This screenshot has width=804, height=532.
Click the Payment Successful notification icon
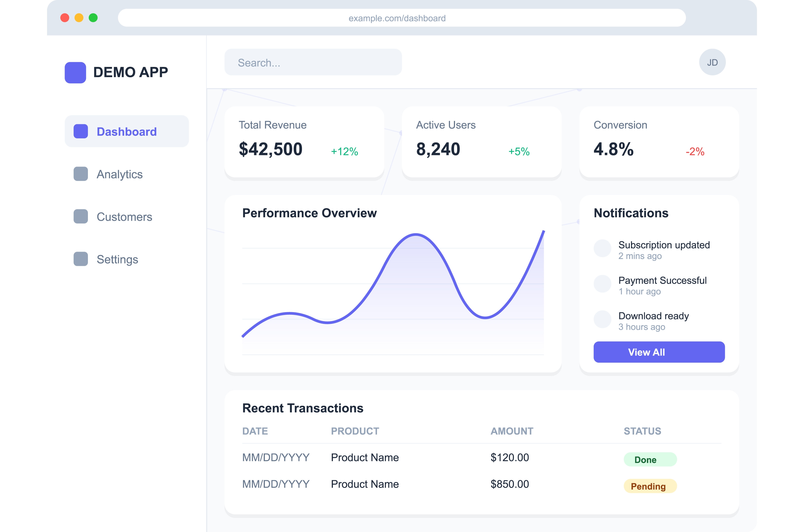(x=602, y=284)
